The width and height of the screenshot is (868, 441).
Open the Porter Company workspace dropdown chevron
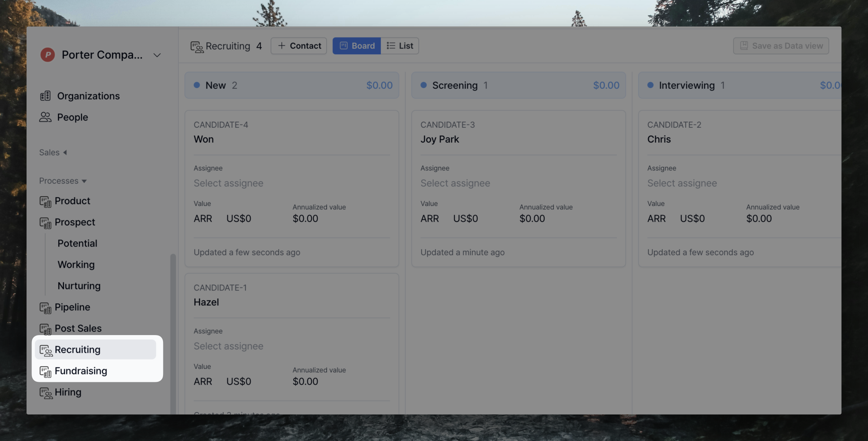tap(157, 55)
